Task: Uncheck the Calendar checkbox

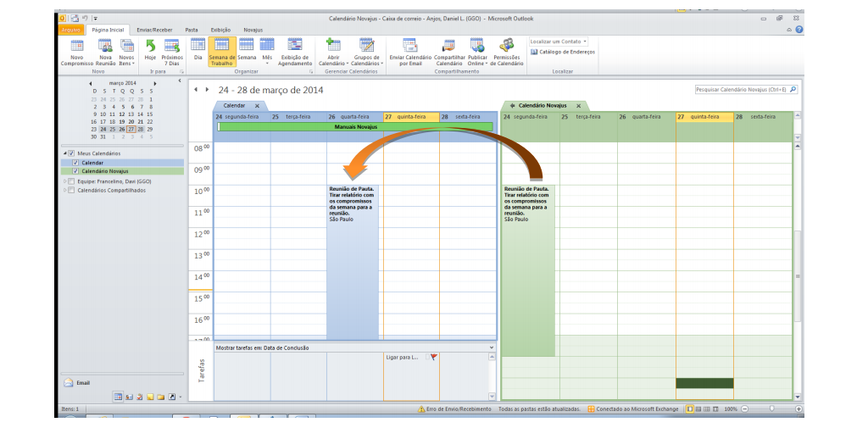Action: pyautogui.click(x=75, y=163)
